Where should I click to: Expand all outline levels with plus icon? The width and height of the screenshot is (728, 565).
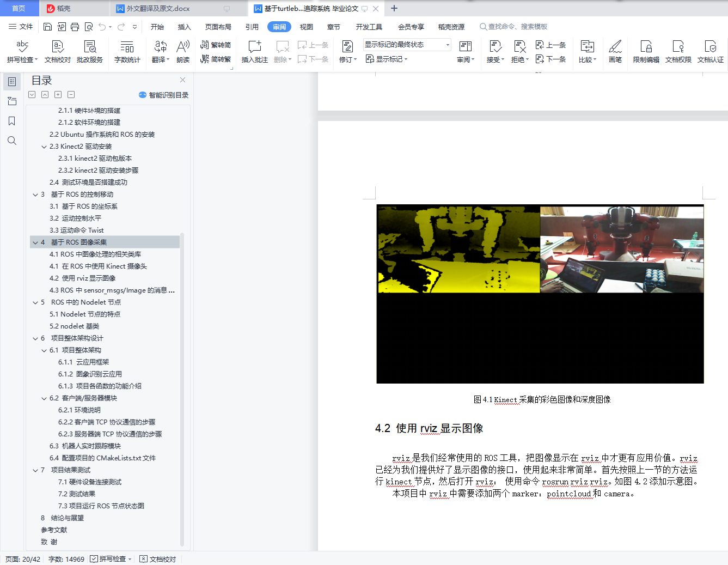pyautogui.click(x=58, y=95)
